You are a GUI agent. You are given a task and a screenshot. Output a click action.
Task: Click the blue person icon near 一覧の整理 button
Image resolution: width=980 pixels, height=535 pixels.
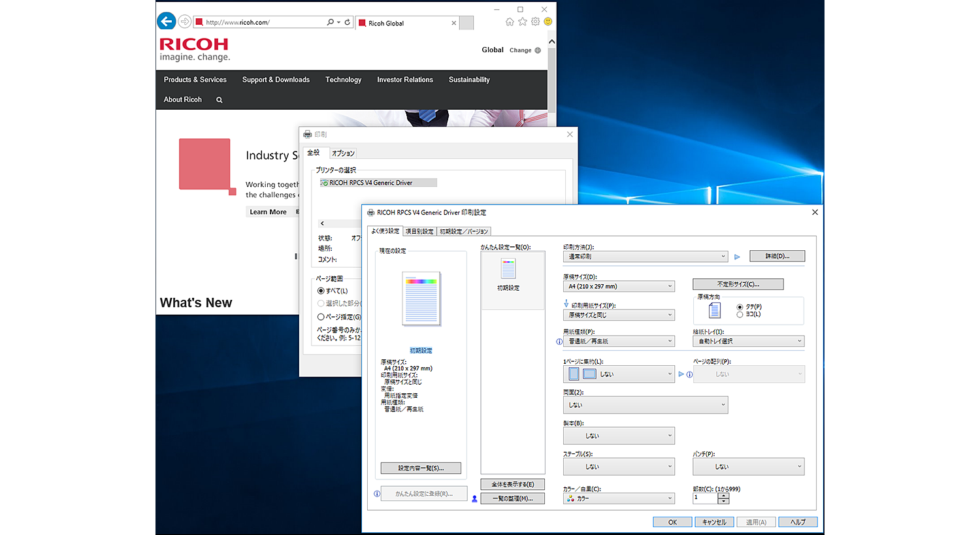coord(474,498)
